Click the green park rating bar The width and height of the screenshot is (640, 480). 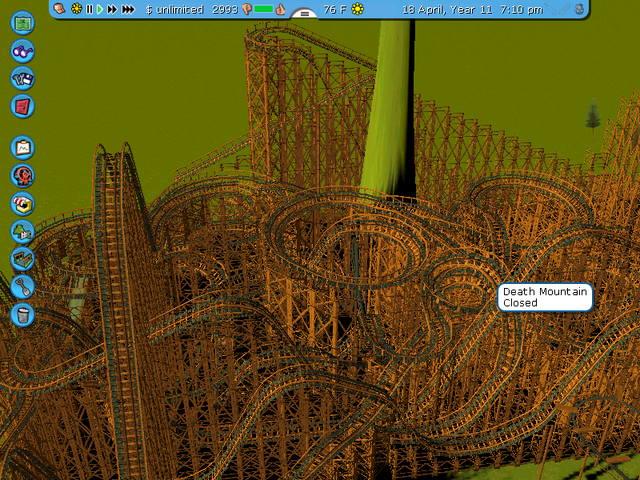pos(264,9)
